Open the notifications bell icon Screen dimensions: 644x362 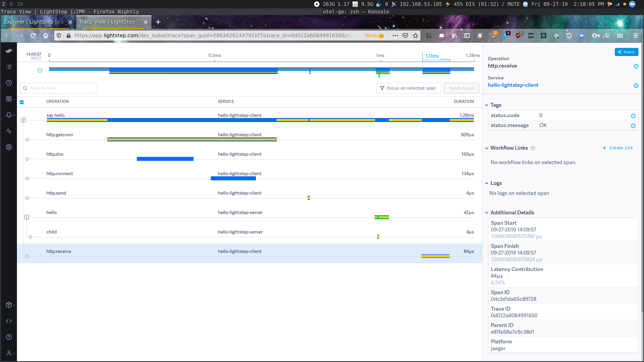pos(9,115)
